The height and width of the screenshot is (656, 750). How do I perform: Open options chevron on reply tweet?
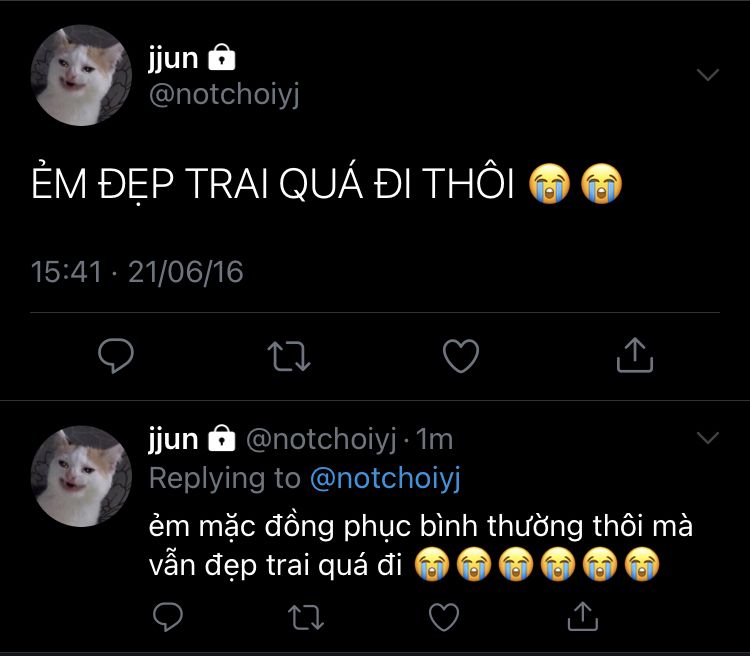tap(708, 437)
